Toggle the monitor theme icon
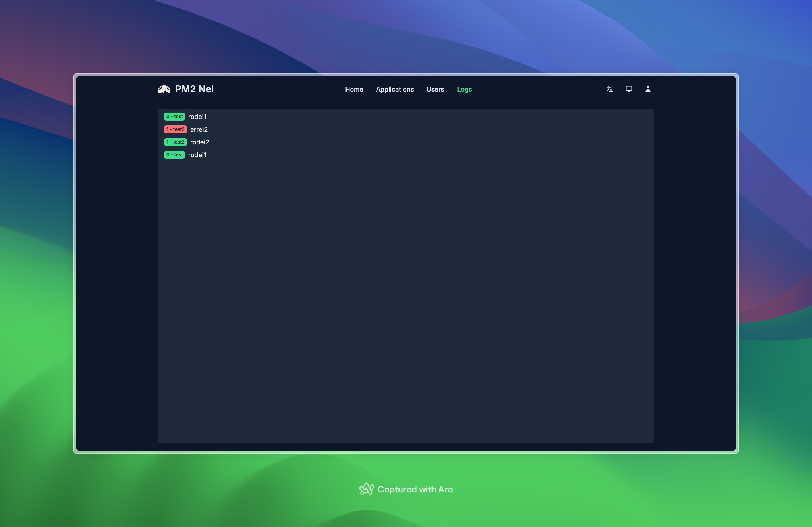 coord(629,89)
